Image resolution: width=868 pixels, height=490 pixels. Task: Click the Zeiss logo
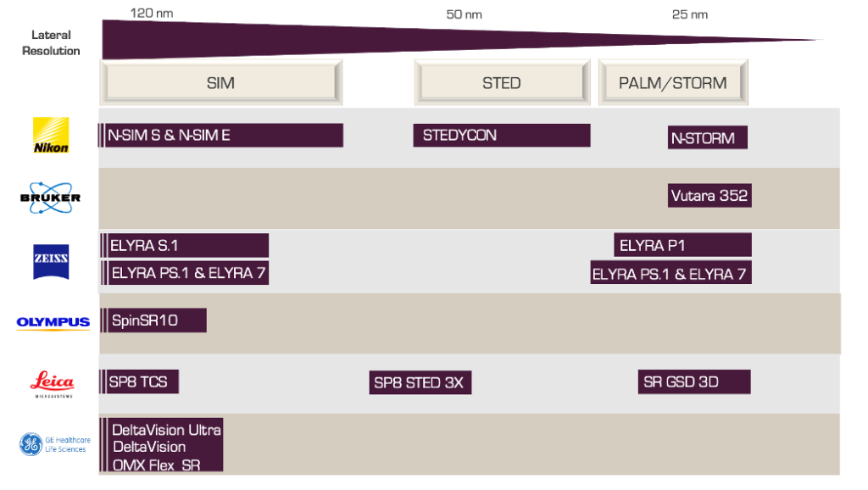tap(51, 262)
